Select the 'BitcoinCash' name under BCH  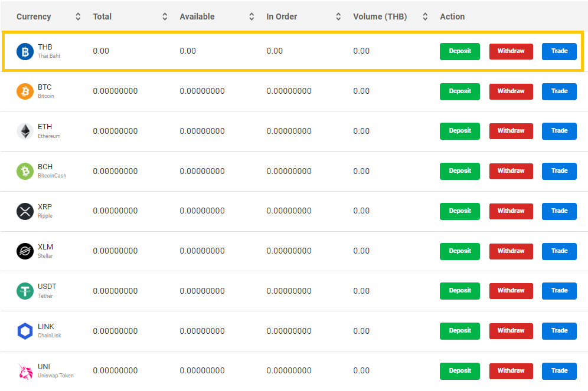tap(52, 176)
